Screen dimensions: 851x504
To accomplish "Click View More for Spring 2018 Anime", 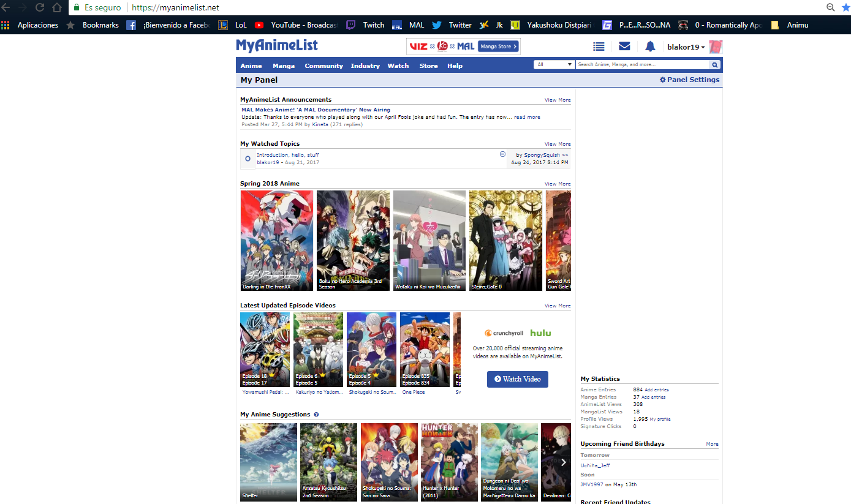I will (x=558, y=184).
